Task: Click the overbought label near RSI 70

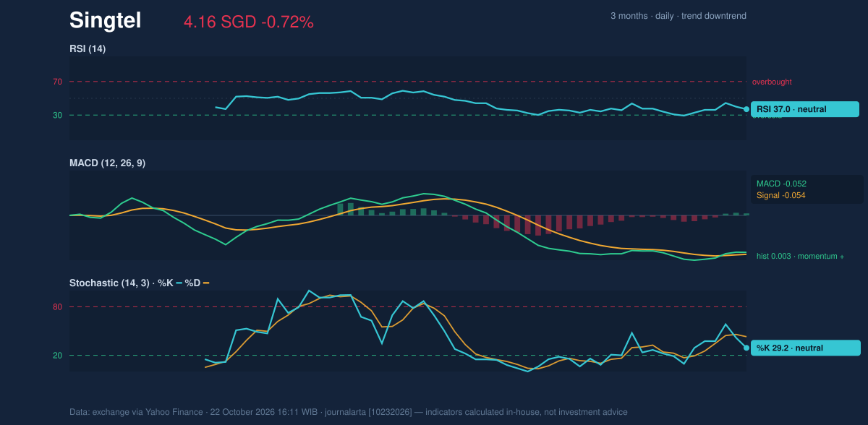Action: [x=772, y=82]
